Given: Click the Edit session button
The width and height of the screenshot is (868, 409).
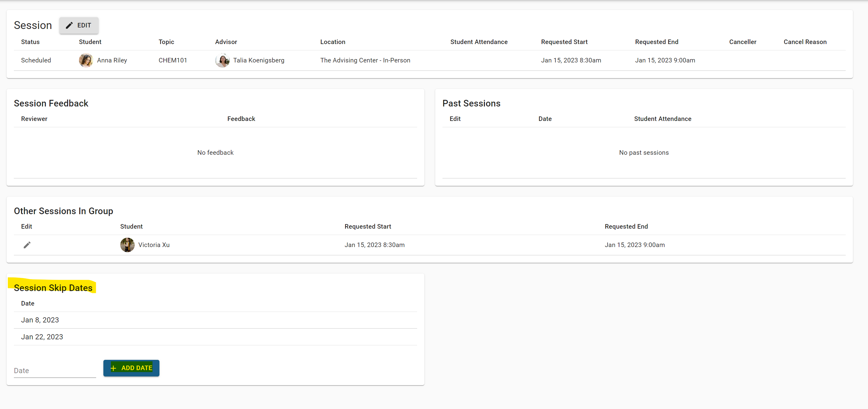Looking at the screenshot, I should (x=79, y=25).
